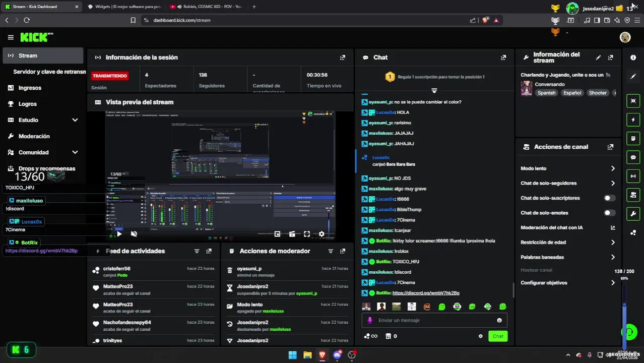Click the Brave Shields icon in address bar
Viewport: 644px width, 363px height.
pyautogui.click(x=485, y=20)
